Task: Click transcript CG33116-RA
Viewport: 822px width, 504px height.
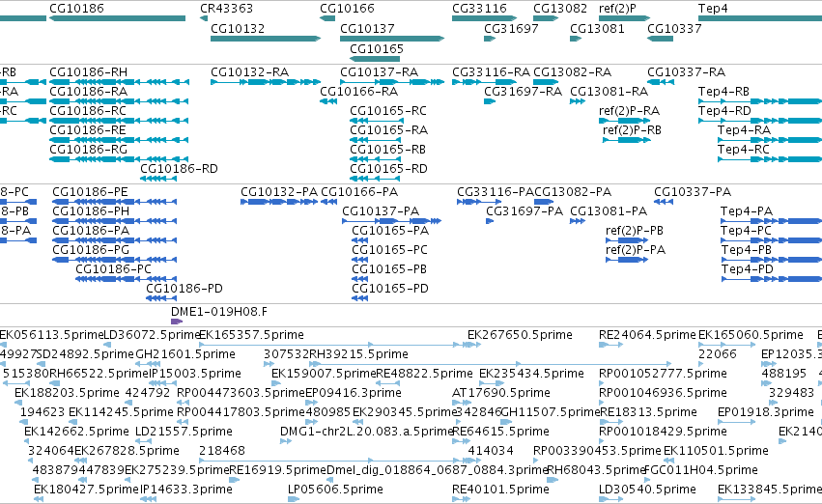Action: pos(484,82)
